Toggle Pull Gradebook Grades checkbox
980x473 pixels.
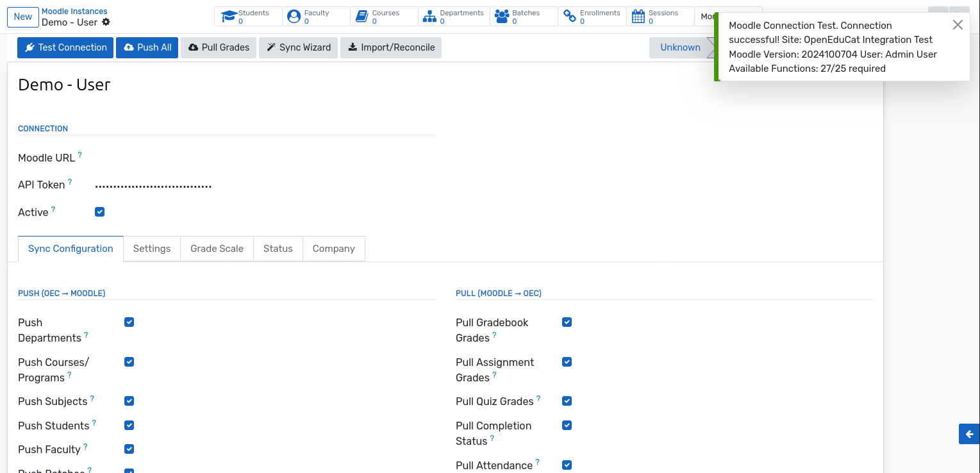click(567, 322)
